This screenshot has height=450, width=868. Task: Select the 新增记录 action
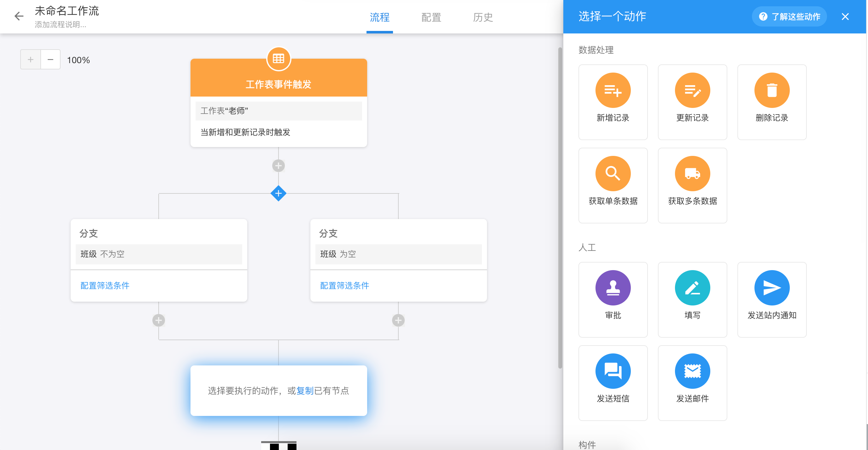point(613,102)
